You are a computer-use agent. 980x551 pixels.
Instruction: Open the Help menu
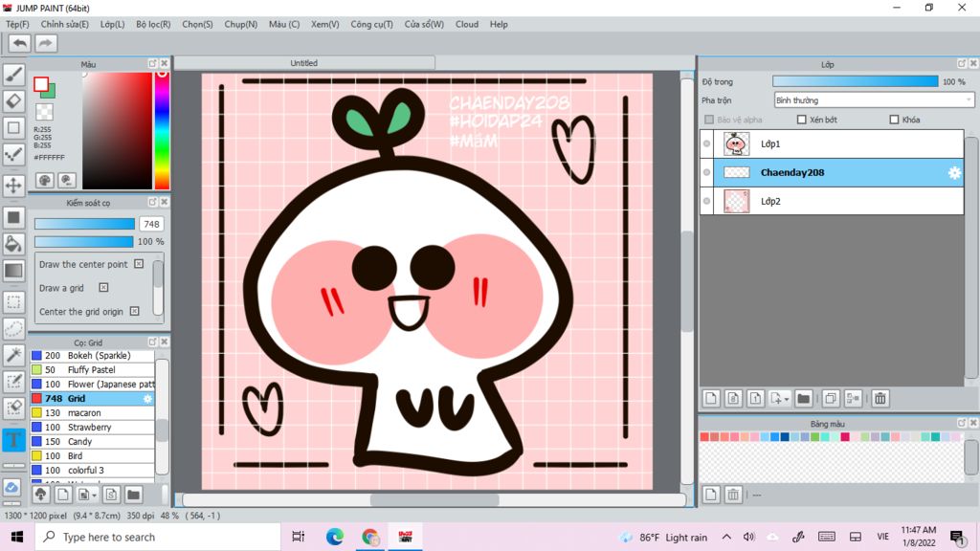coord(499,24)
